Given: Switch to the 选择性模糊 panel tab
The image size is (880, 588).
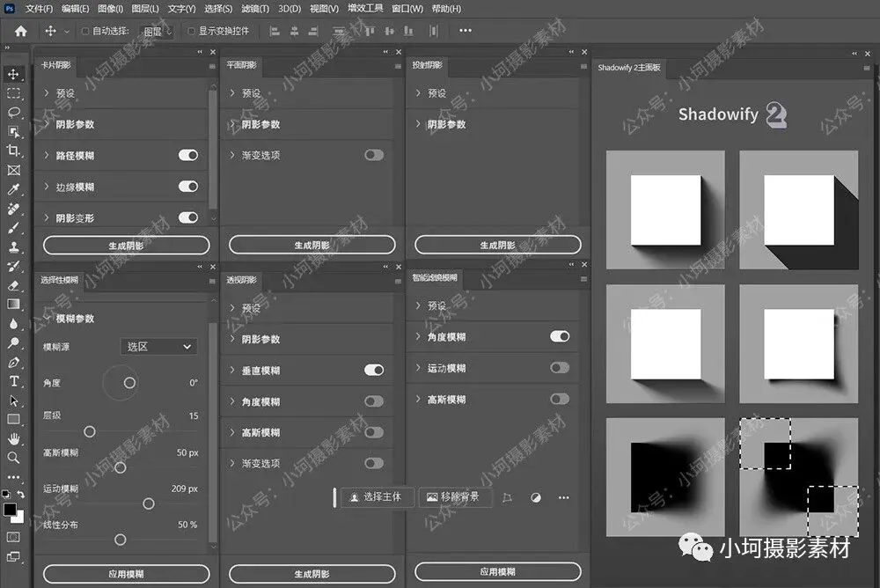Looking at the screenshot, I should point(60,280).
